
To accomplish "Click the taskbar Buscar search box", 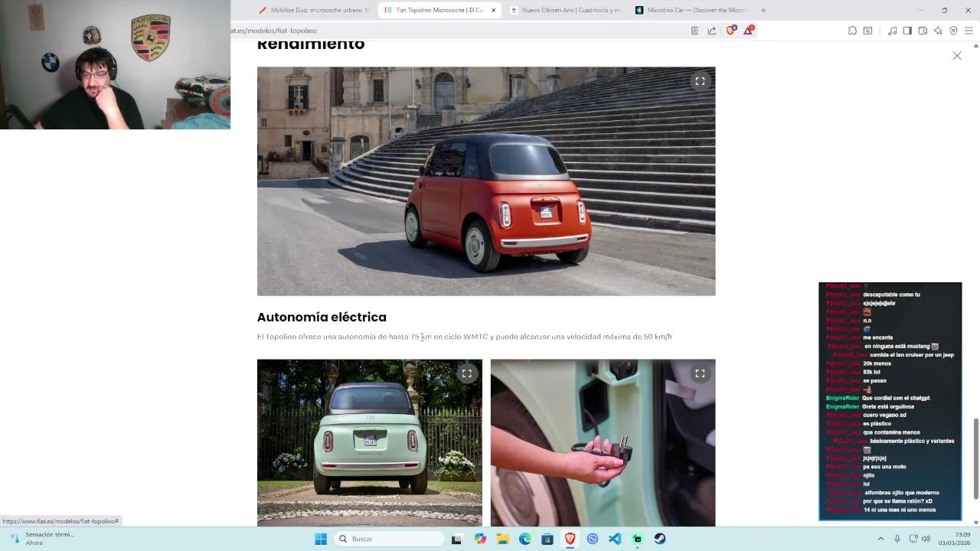I will tap(390, 539).
